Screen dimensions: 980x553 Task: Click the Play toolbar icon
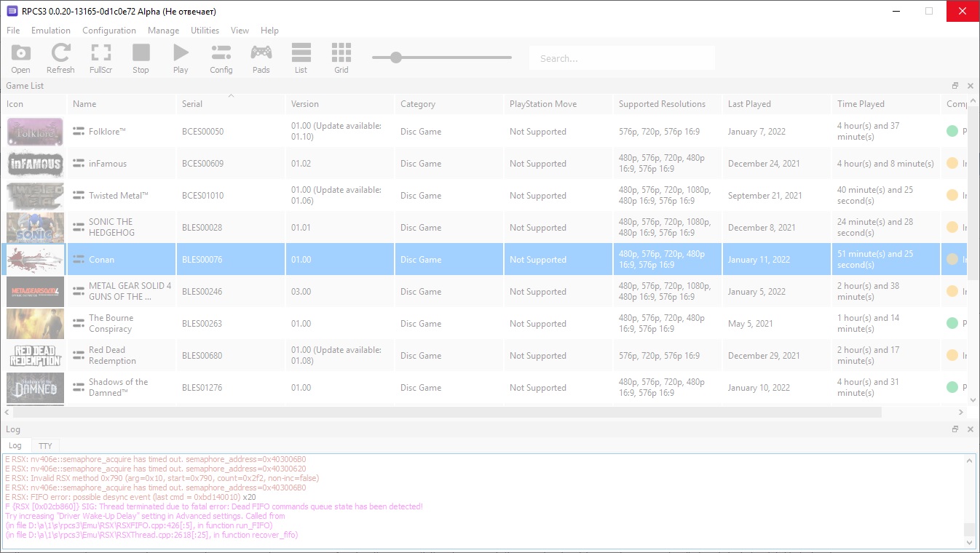pyautogui.click(x=181, y=58)
